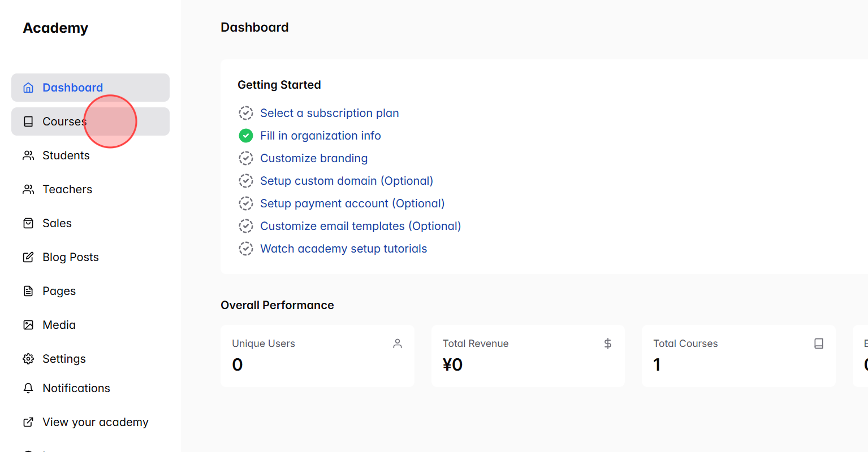Click the bell icon next to Notifications

28,388
